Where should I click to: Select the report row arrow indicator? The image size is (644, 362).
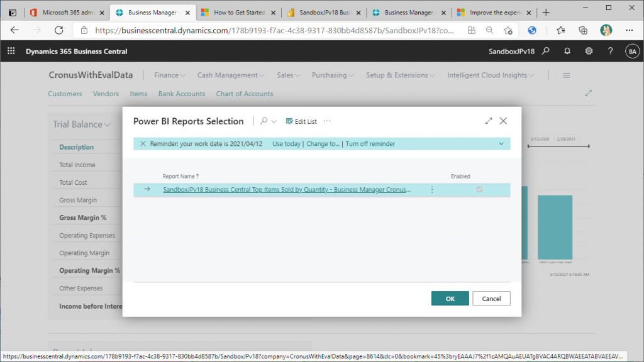coord(147,189)
